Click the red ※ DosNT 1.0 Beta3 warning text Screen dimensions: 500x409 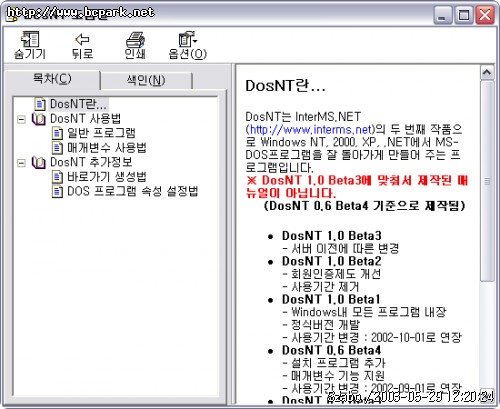click(357, 187)
